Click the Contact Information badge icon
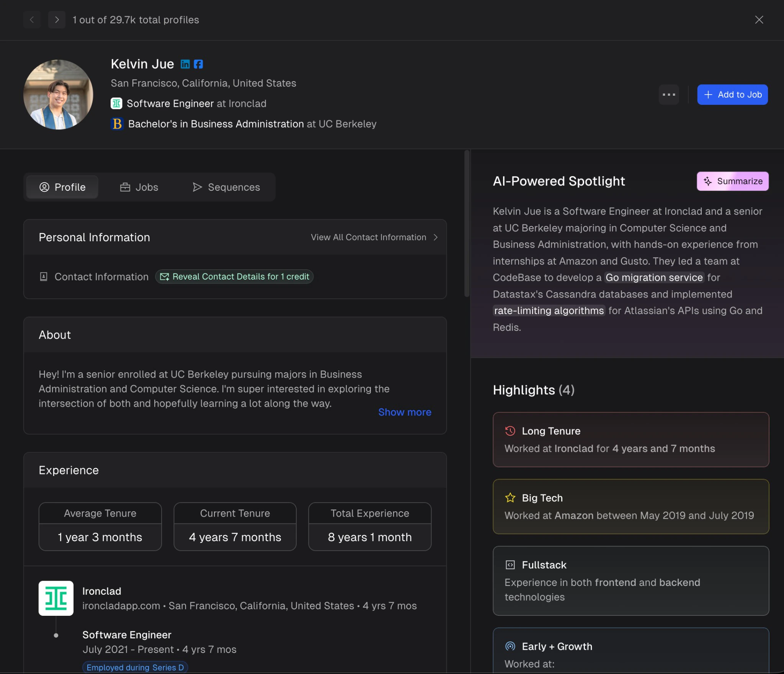This screenshot has height=674, width=784. (44, 276)
